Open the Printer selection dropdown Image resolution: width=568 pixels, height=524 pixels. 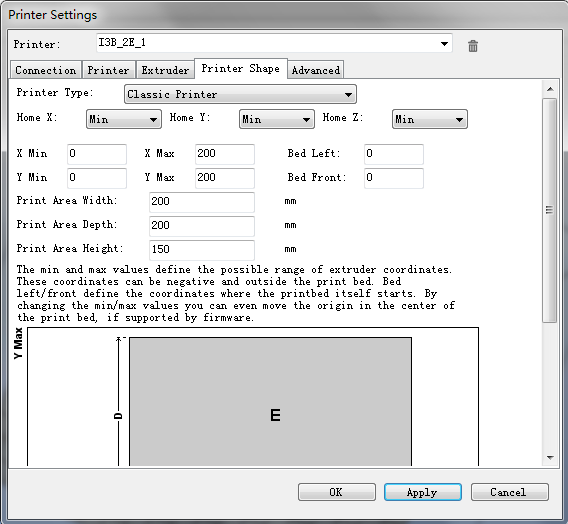274,43
